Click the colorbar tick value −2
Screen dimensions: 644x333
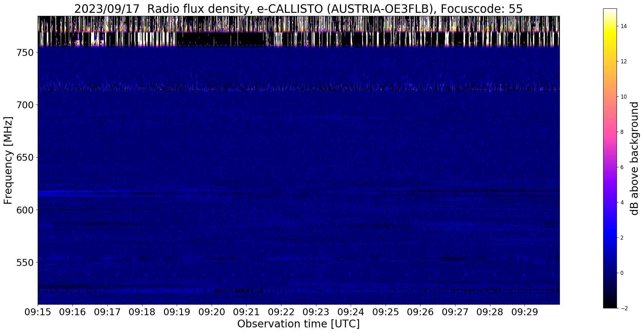(624, 308)
